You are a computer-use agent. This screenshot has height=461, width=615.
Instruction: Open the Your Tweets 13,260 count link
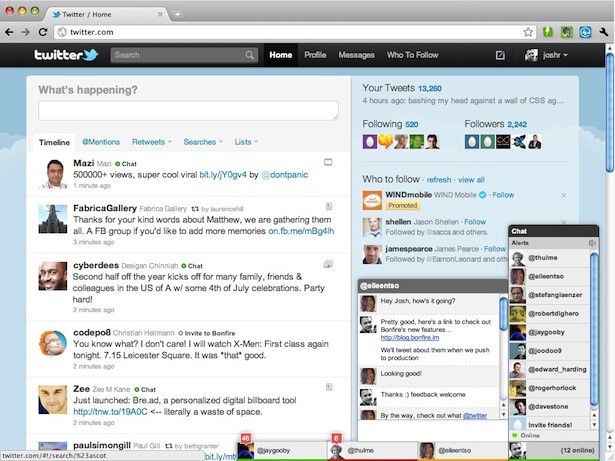pyautogui.click(x=429, y=89)
